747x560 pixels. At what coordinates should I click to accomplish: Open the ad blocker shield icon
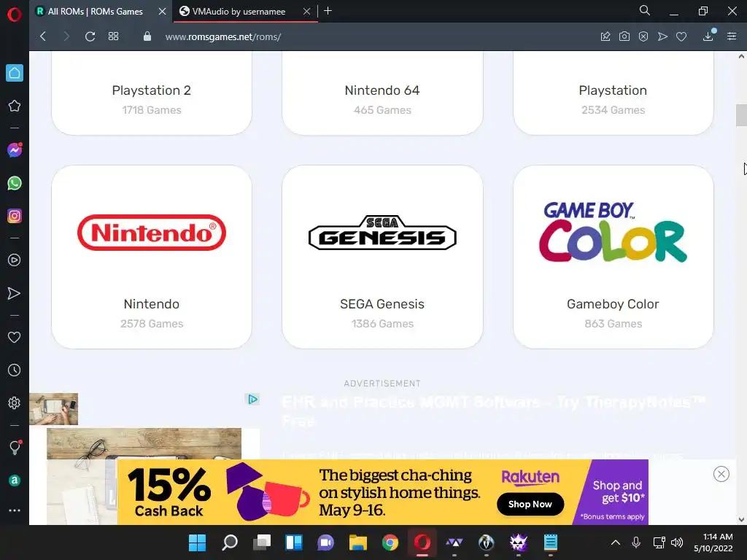[643, 36]
